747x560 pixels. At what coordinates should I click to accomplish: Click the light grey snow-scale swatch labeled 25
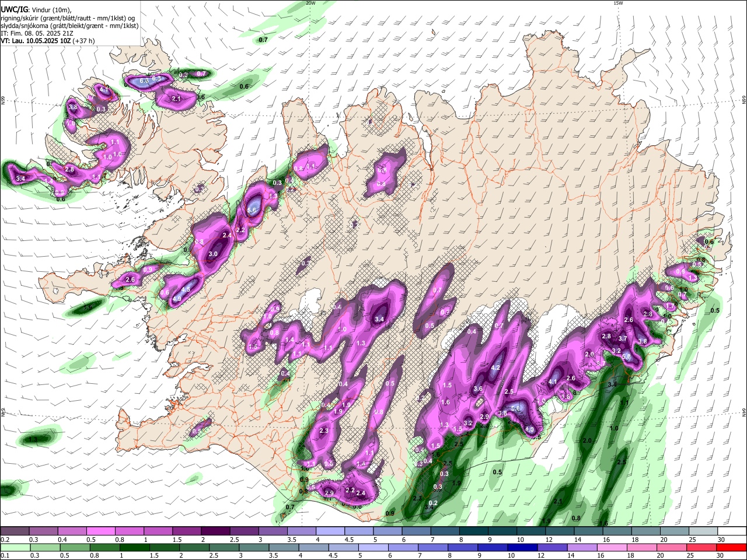point(703,531)
